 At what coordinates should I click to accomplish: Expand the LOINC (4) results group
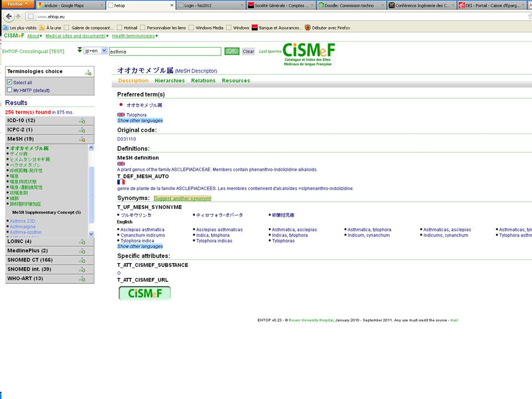(50, 241)
